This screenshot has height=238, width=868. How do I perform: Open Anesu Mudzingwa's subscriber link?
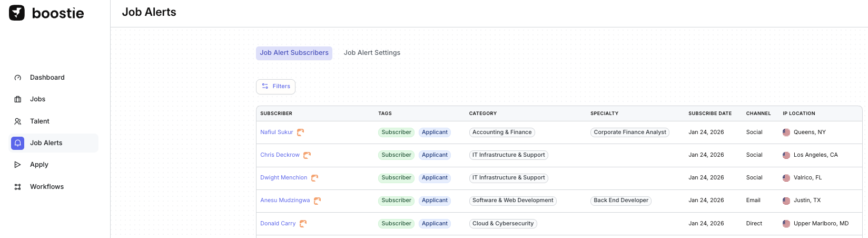(x=285, y=201)
